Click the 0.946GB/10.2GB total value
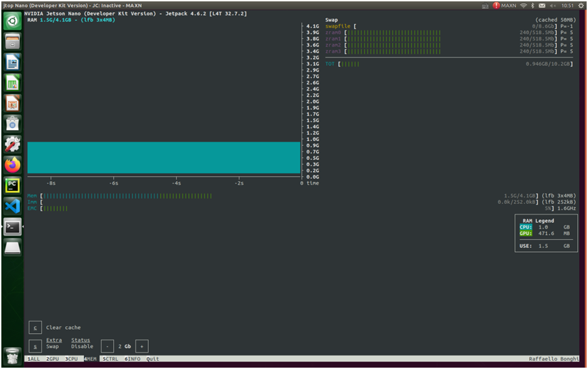The image size is (588, 369). click(x=548, y=64)
